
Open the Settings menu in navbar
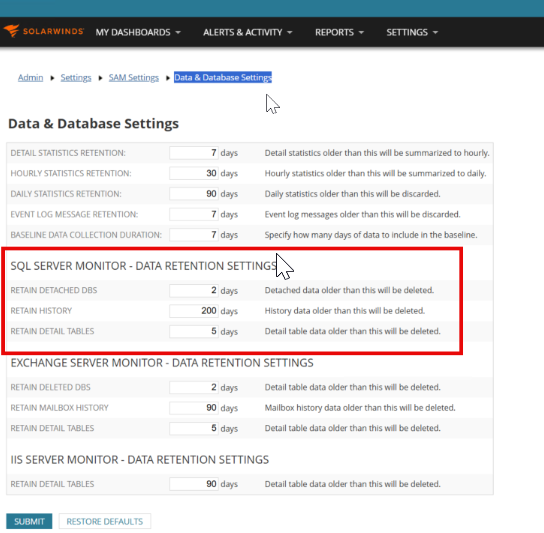[x=412, y=32]
